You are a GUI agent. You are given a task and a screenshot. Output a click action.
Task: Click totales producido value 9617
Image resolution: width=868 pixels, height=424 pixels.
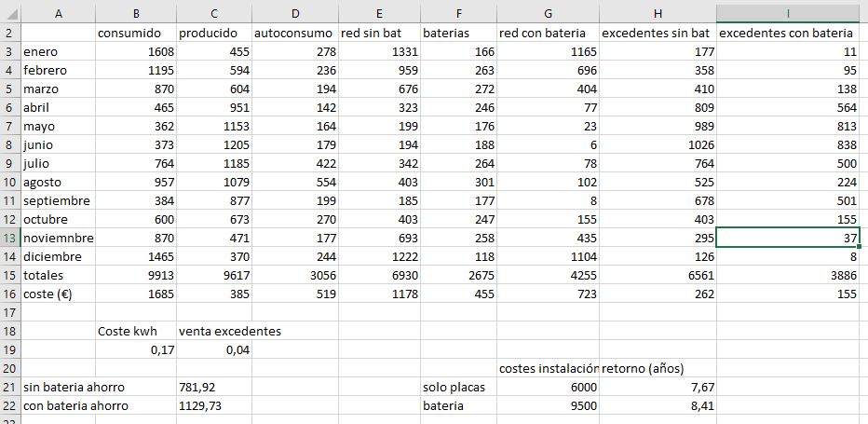[214, 276]
